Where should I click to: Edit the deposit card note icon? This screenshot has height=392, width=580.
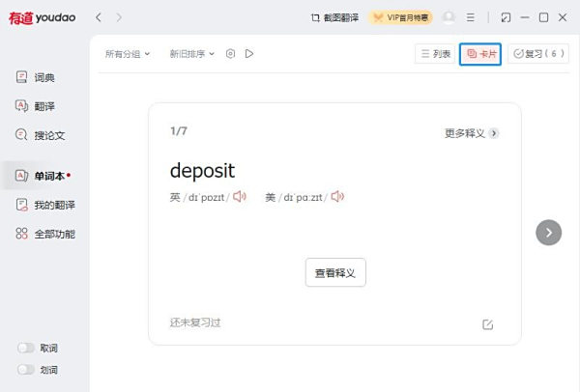[x=488, y=324]
